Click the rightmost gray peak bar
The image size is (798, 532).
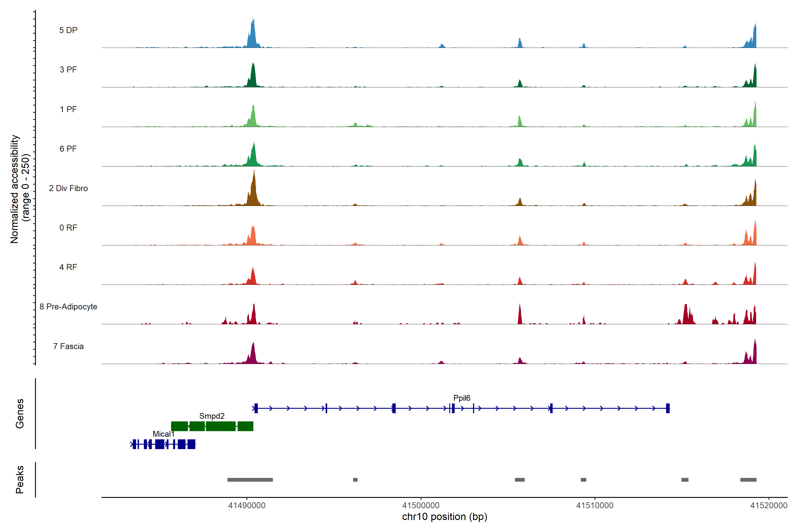point(748,480)
